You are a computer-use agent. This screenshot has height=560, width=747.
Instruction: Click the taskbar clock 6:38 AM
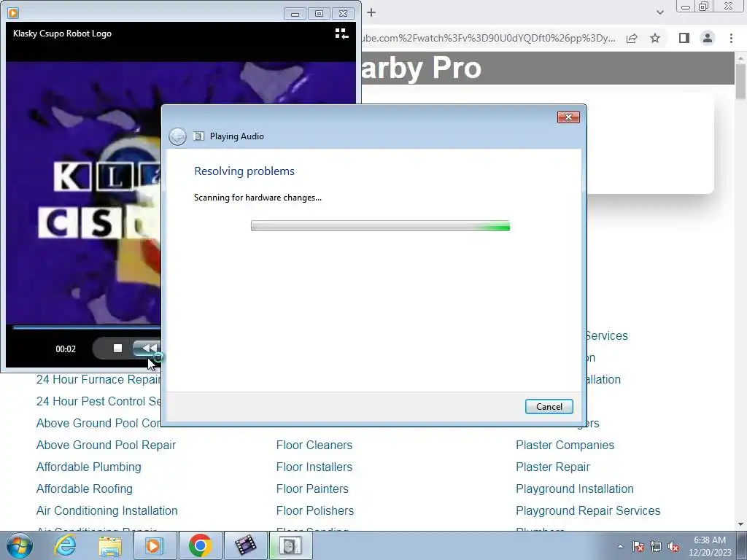(x=709, y=540)
